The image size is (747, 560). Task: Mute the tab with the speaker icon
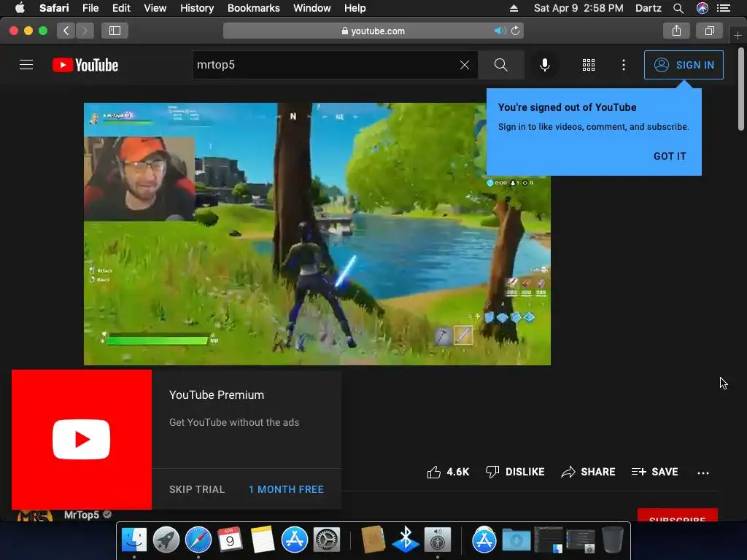pos(500,31)
